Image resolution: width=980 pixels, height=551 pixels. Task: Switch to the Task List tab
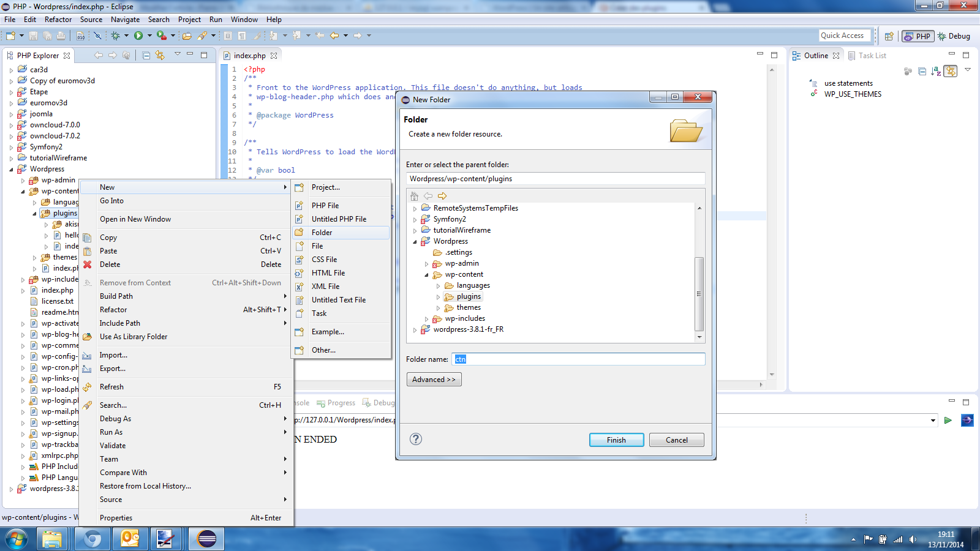pos(867,55)
